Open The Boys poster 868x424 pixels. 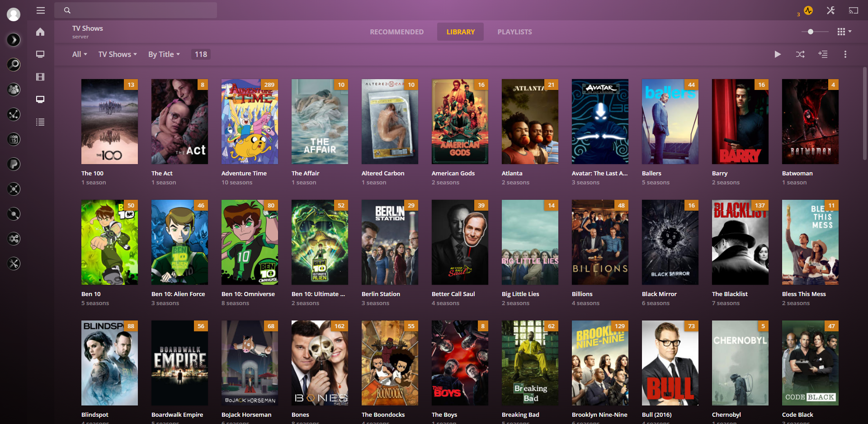pos(460,363)
